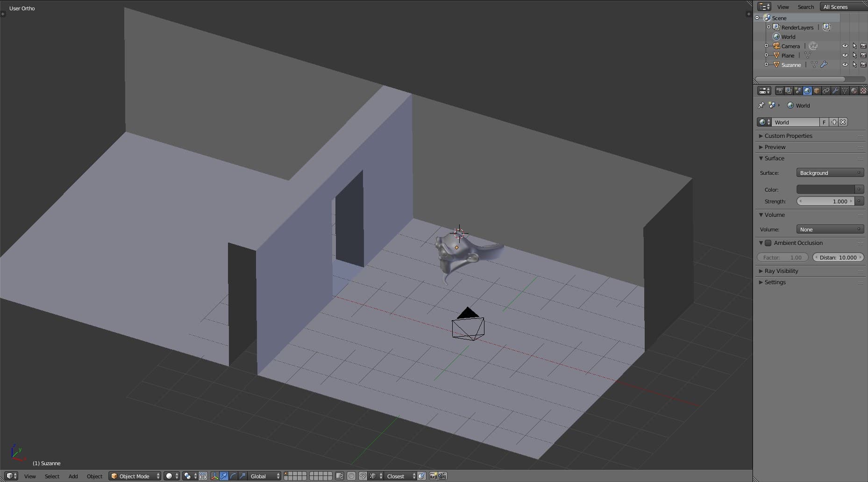The width and height of the screenshot is (868, 482).
Task: Expand the Plane item in outliner
Action: [766, 55]
